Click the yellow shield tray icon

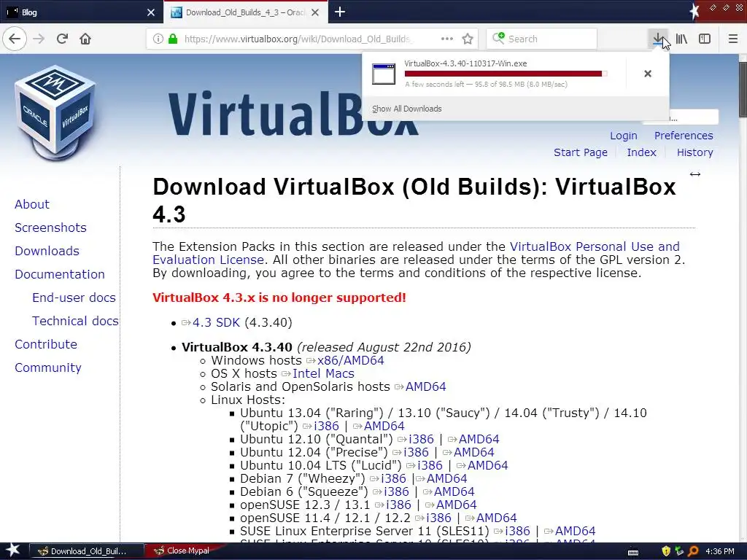click(666, 551)
